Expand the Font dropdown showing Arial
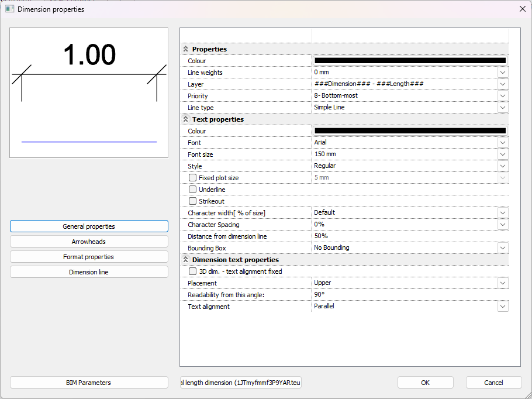This screenshot has height=399, width=532. (x=503, y=143)
